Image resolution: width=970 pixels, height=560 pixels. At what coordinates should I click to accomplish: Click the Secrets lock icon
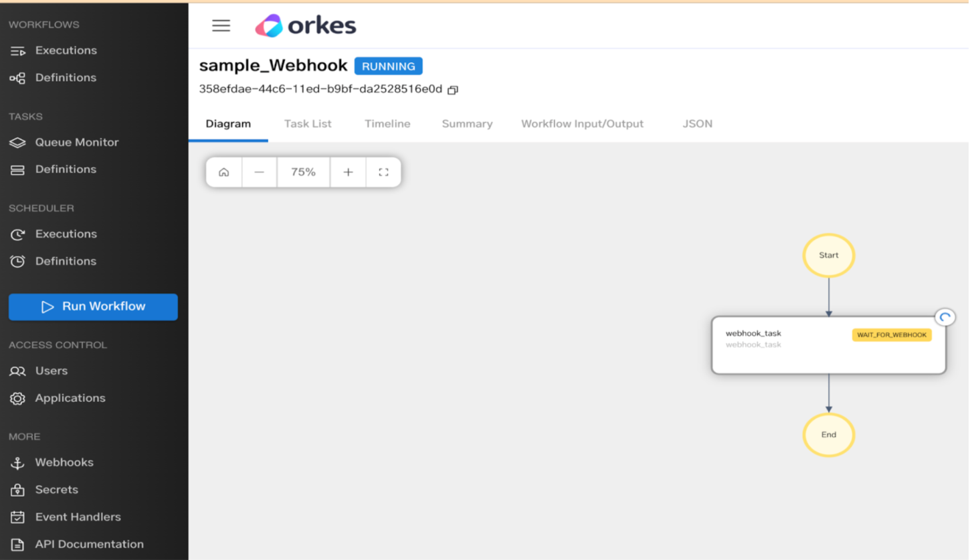pyautogui.click(x=17, y=490)
